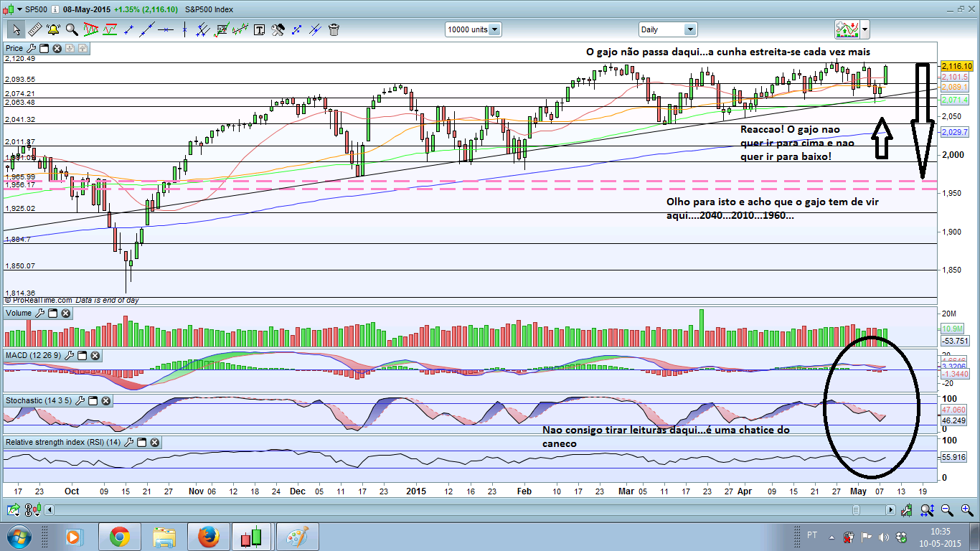The width and height of the screenshot is (980, 551).
Task: Select the text annotation tool
Action: coord(259,29)
